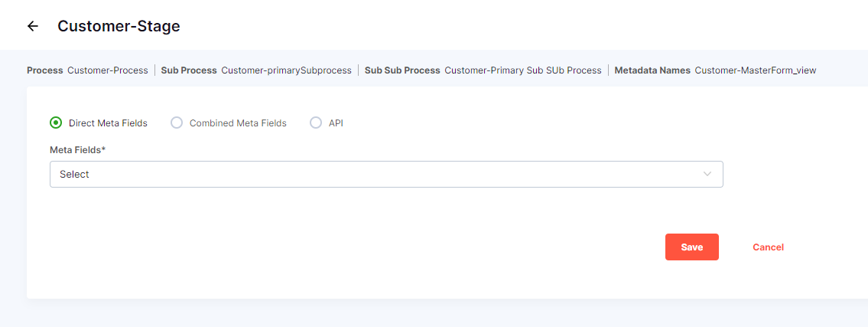Click the bold 'Metadata Names' label
Image resolution: width=868 pixels, height=327 pixels.
(652, 70)
